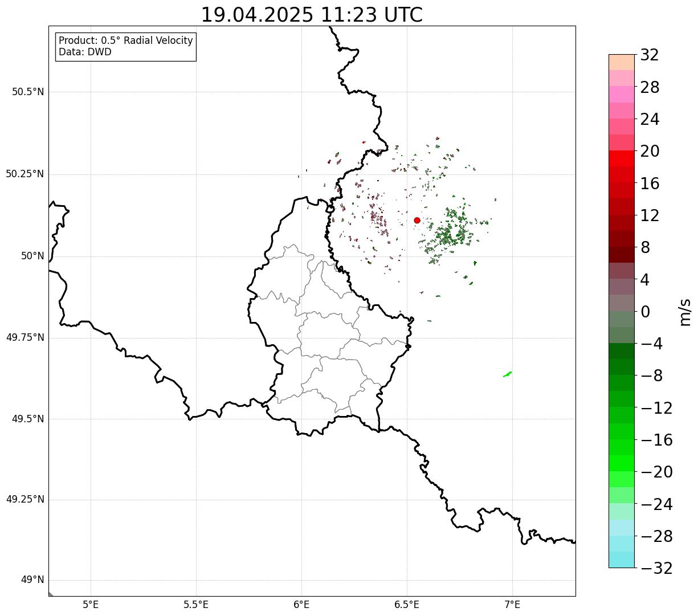Click the 5°E longitude axis label
The height and width of the screenshot is (616, 698).
(x=91, y=604)
